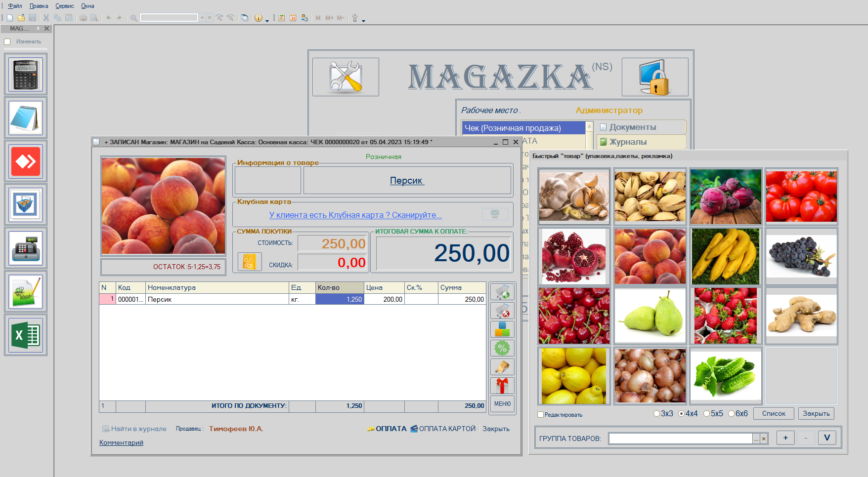Select the 3x3 grid option

coord(656,414)
